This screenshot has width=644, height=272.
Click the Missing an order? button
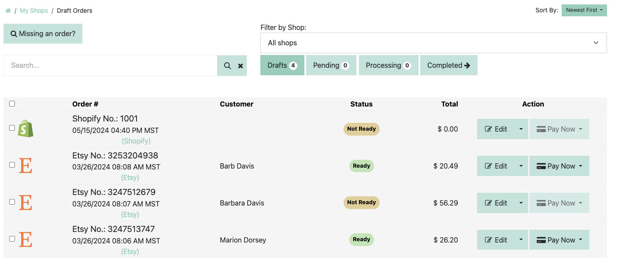43,33
